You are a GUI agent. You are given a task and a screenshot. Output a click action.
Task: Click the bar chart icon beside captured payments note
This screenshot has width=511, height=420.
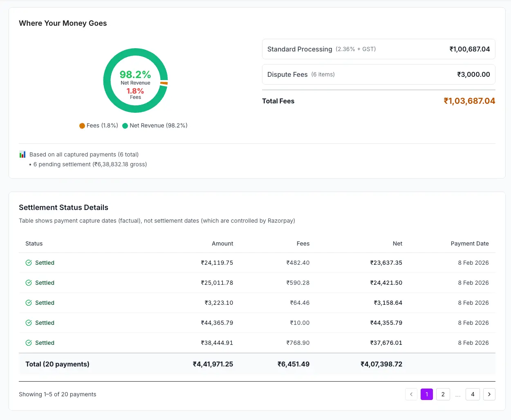point(22,154)
